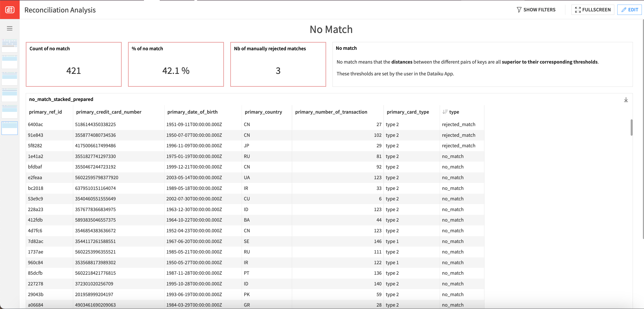Screen dimensions: 644x309
Task: Click the primary_ref_id column header
Action: (45, 112)
